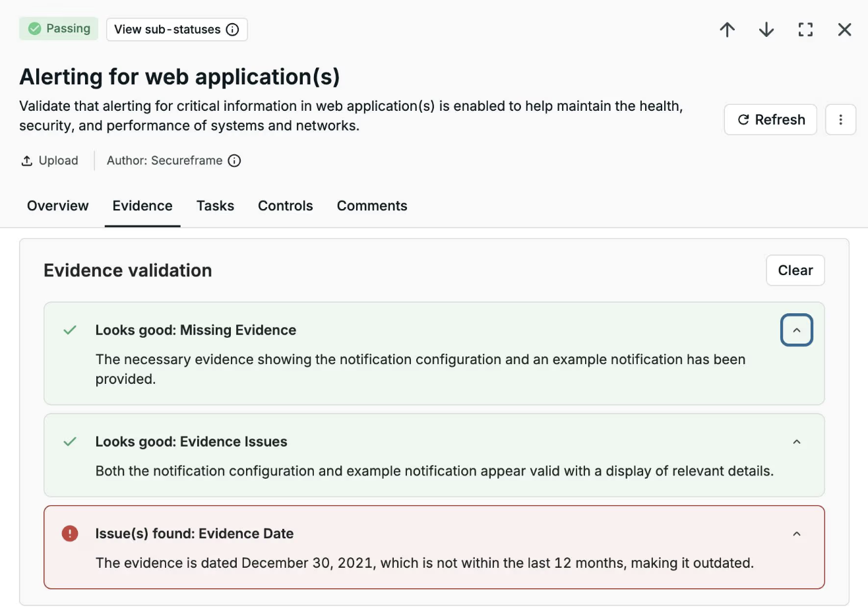868x616 pixels.
Task: Show info next to Author: Secureframe
Action: pos(234,161)
